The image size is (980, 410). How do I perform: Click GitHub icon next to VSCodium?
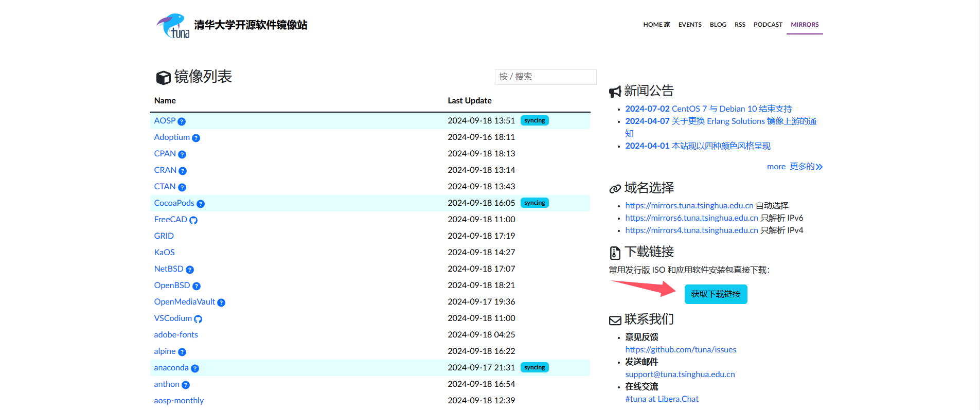pos(198,319)
